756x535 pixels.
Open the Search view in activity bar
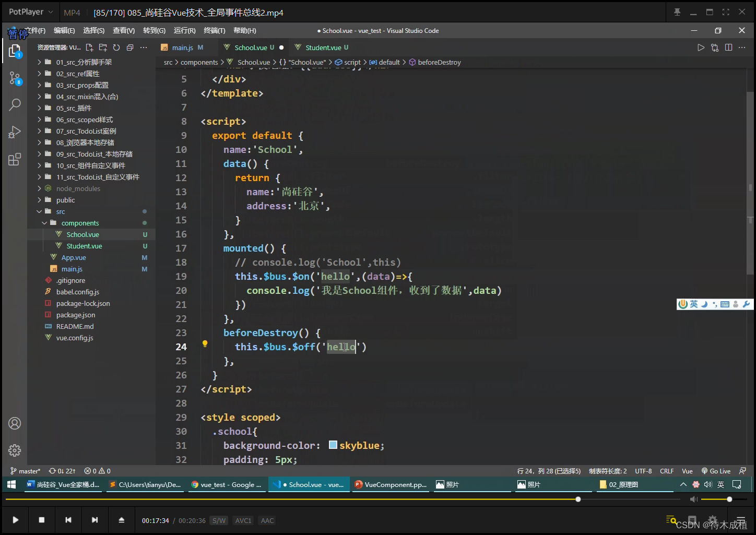(15, 104)
